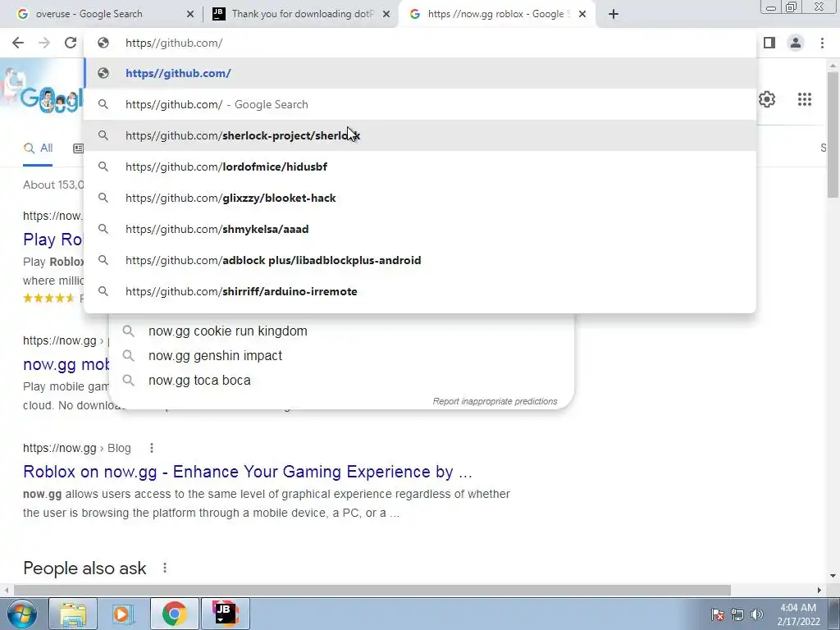The image size is (840, 630).
Task: Close the overuse Google Search tab
Action: (190, 15)
